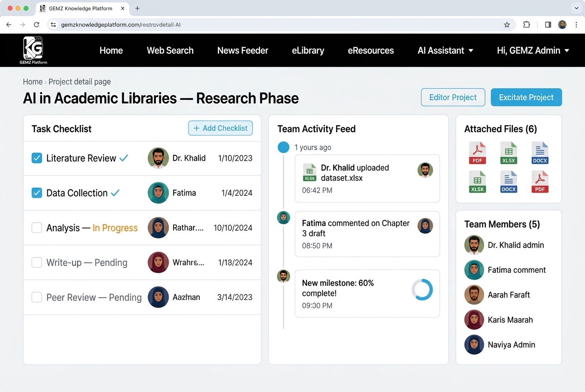Click Fatima's avatar in Data Collection row
Image resolution: width=585 pixels, height=392 pixels.
(x=158, y=193)
